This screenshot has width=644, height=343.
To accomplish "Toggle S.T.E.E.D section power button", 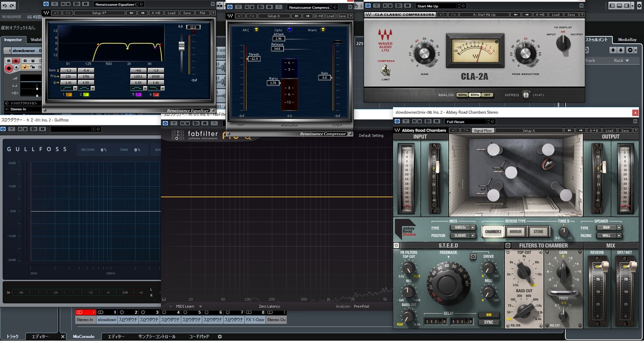I will click(x=396, y=246).
